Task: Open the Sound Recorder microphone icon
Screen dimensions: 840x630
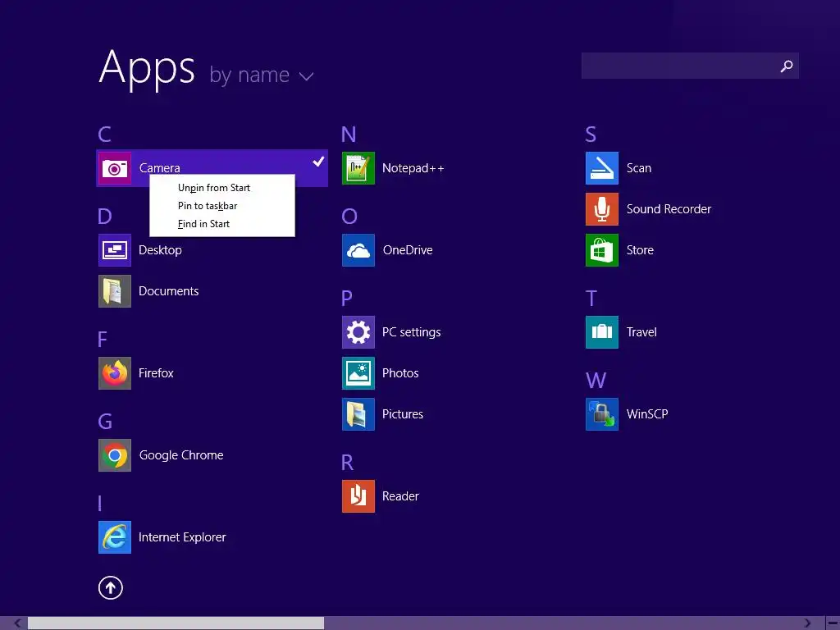Action: (x=602, y=209)
